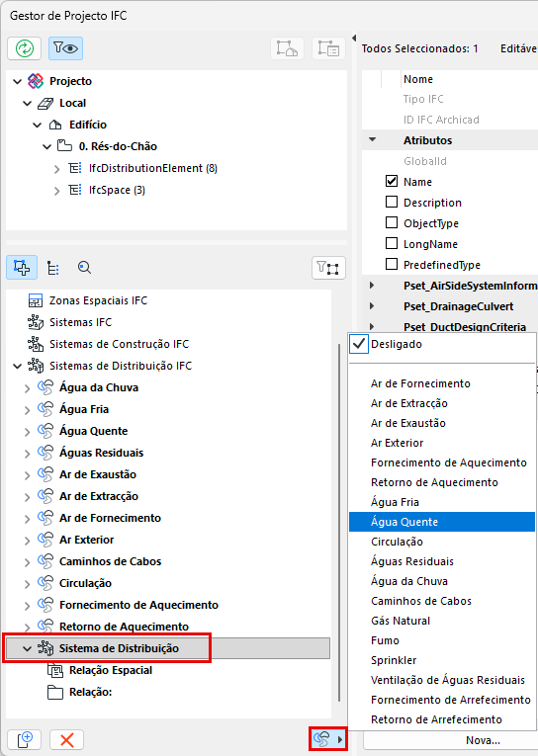Image resolution: width=538 pixels, height=756 pixels.
Task: Enable the Description attribute checkbox
Action: 392,202
